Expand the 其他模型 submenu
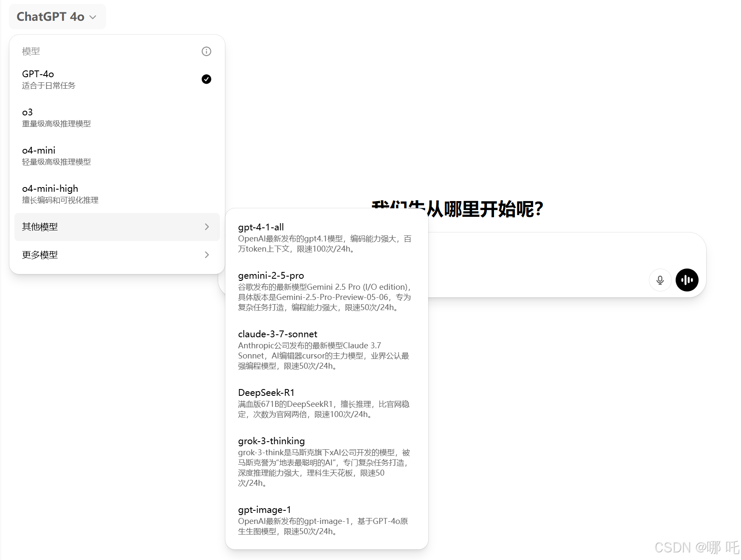 (117, 227)
